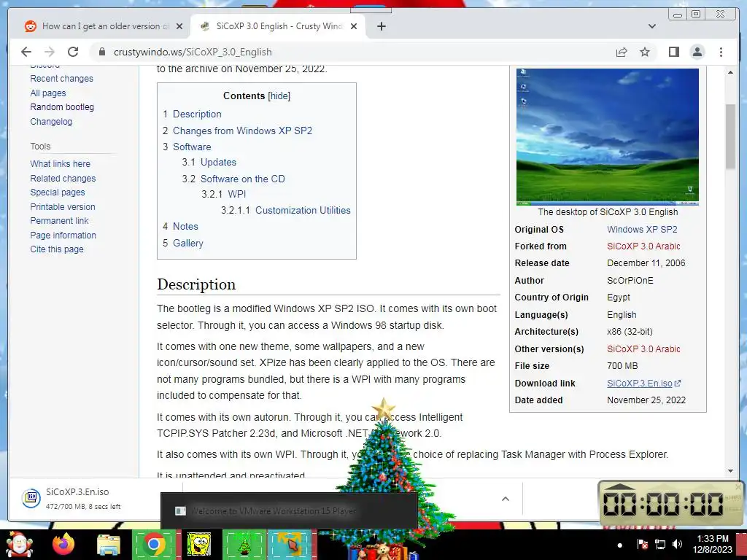747x560 pixels.
Task: Go back to the previous page
Action: (x=26, y=52)
